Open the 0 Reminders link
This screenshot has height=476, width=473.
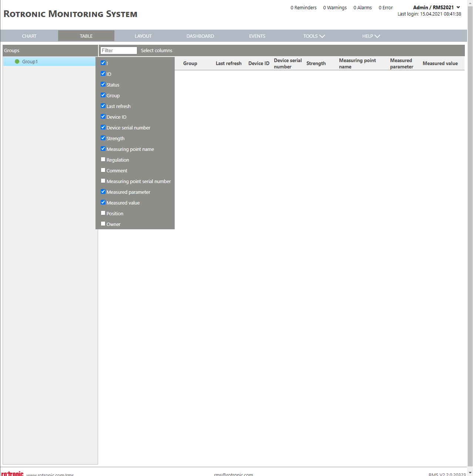click(x=303, y=8)
